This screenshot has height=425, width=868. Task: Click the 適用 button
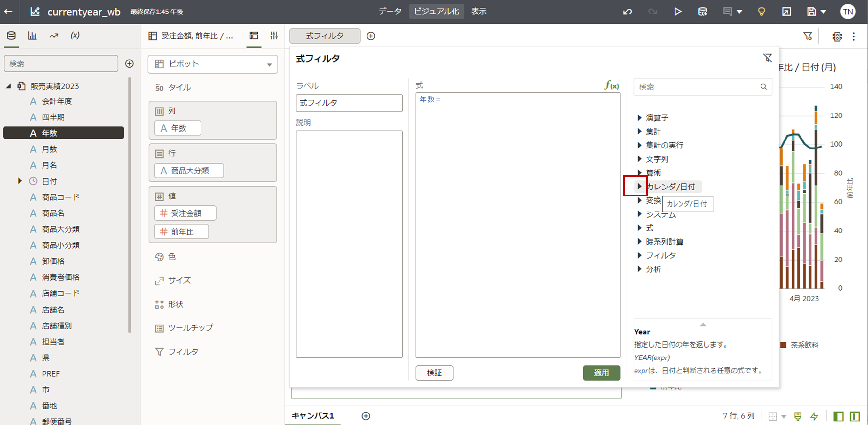[601, 373]
